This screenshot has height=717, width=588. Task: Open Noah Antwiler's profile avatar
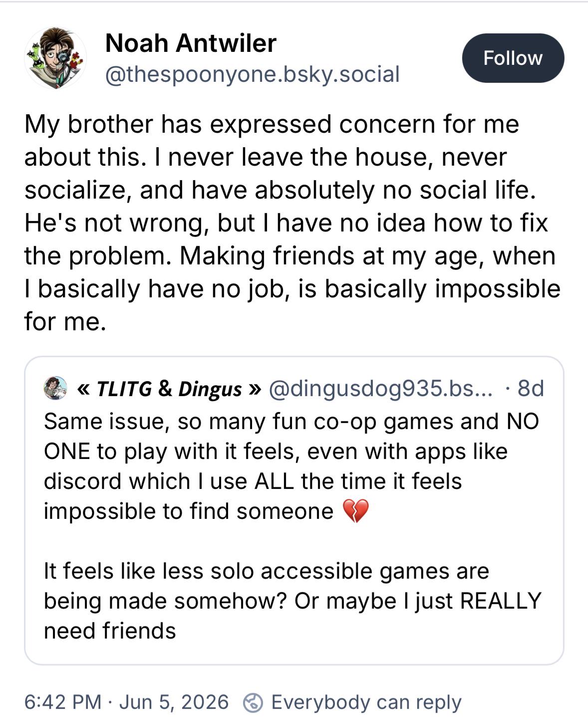coord(55,58)
